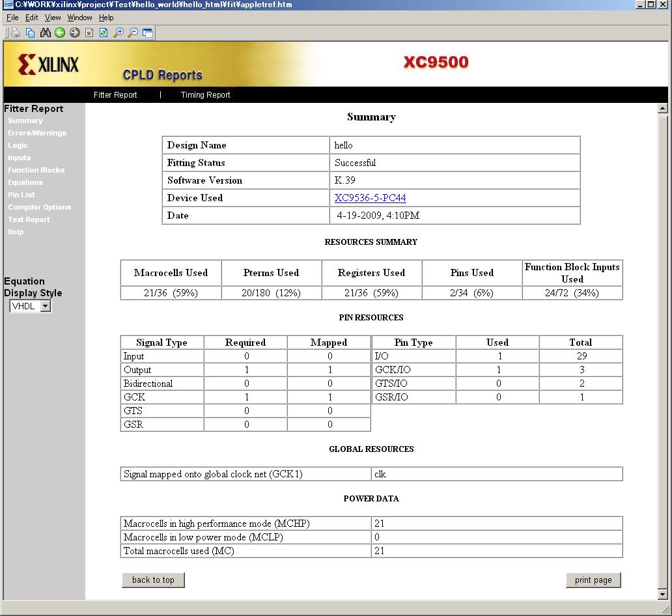Open the Help link in the sidebar
672x616 pixels.
[x=16, y=232]
